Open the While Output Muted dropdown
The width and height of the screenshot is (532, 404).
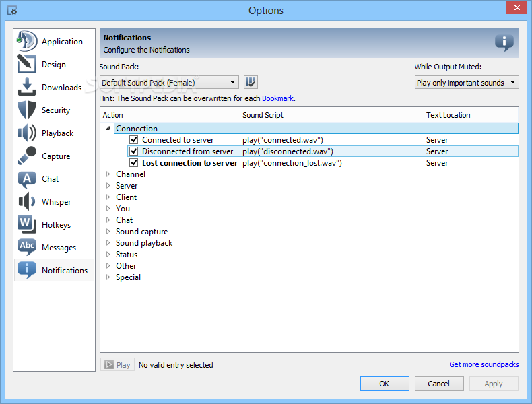tap(467, 82)
